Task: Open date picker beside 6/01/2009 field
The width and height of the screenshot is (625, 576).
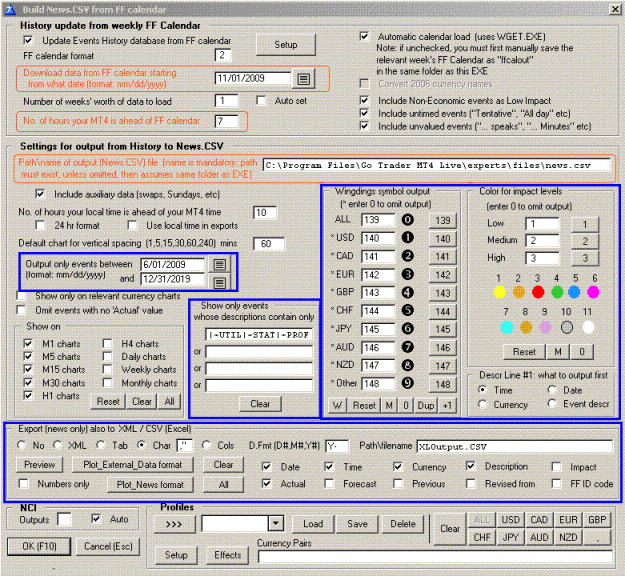Action: [219, 264]
